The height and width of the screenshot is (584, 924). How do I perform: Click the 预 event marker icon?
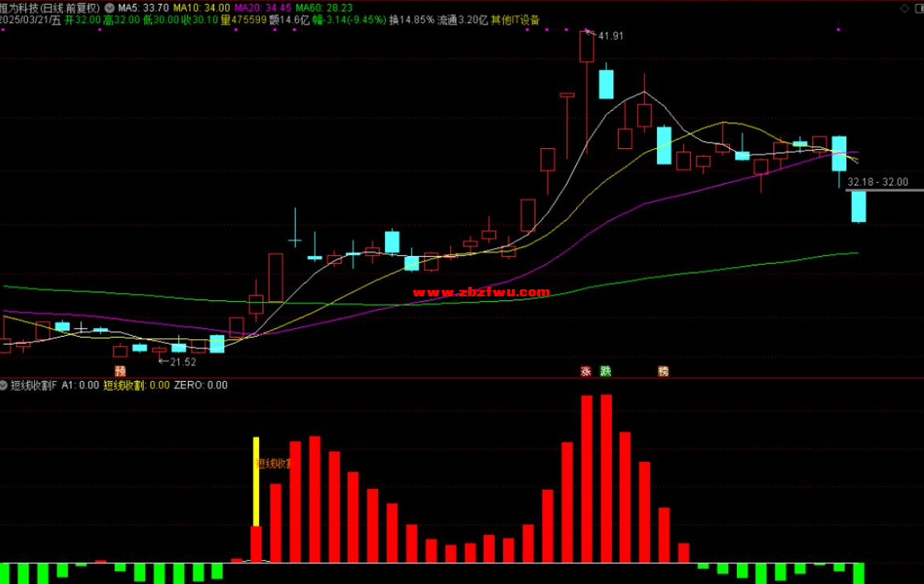point(120,371)
